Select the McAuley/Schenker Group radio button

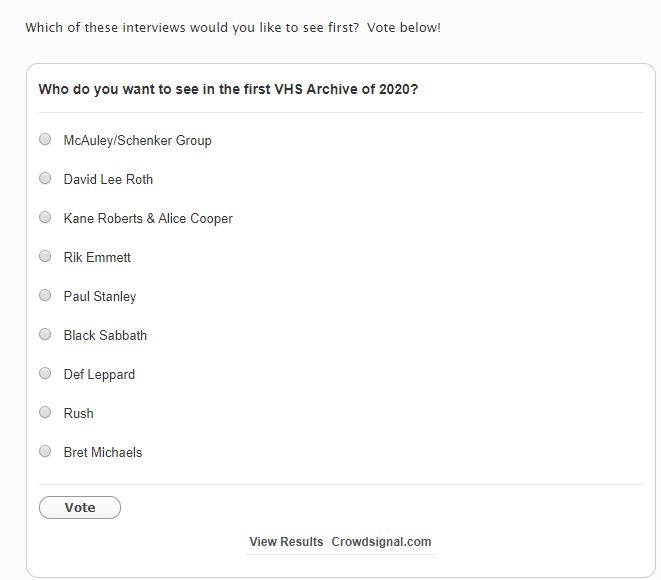click(x=45, y=140)
